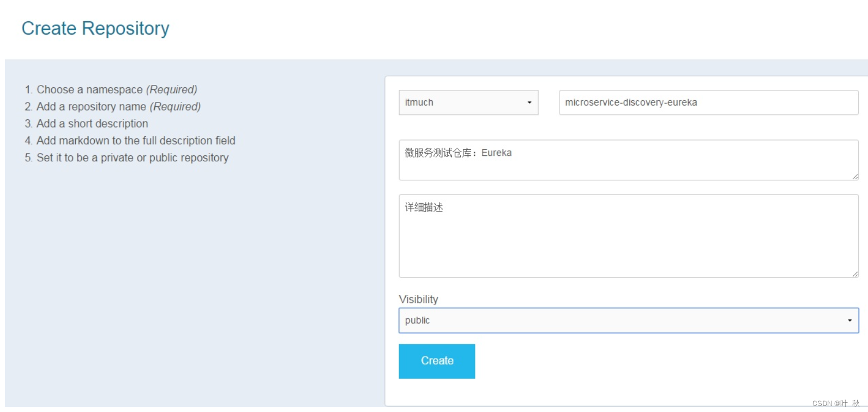Click the resize handle of the short description box
This screenshot has height=412, width=868.
[x=855, y=177]
